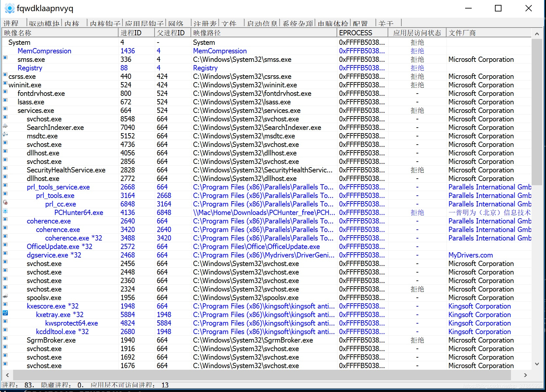
Task: Click the PCHunter app icon in title bar
Action: 9,8
